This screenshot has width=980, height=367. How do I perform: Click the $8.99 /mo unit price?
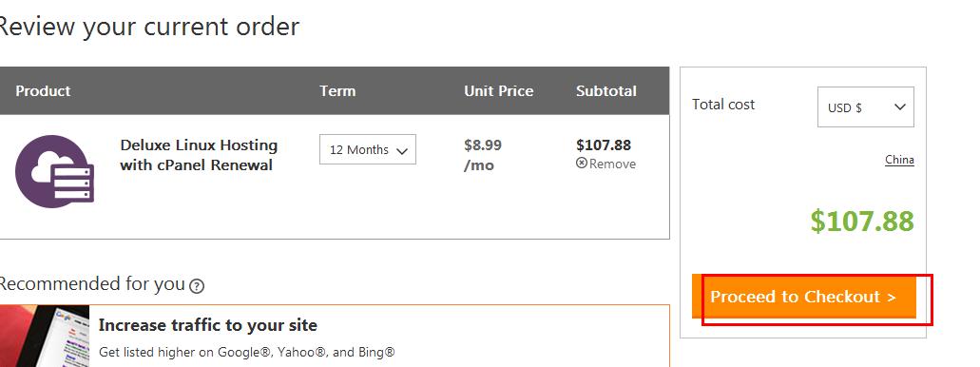tap(483, 155)
